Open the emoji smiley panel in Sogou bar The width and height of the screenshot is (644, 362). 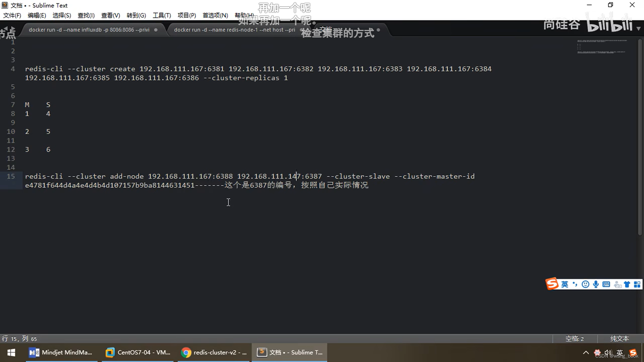(x=585, y=285)
